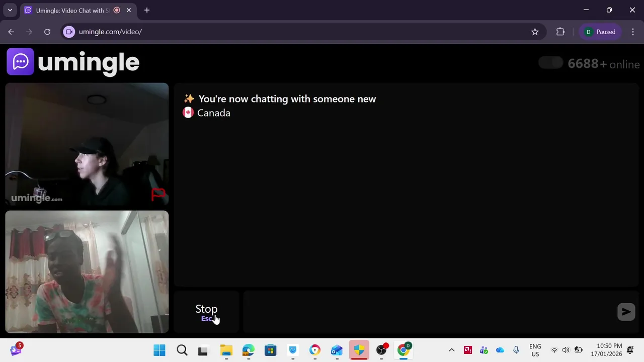Click the 6688+ online counter
The width and height of the screenshot is (644, 362).
click(x=603, y=64)
